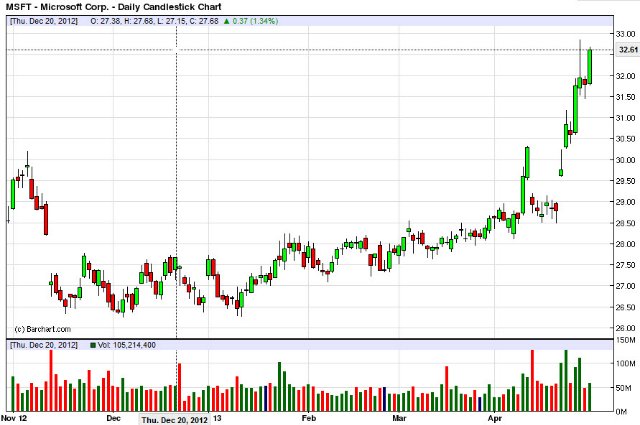Click the '28.00' price axis label

pos(625,244)
